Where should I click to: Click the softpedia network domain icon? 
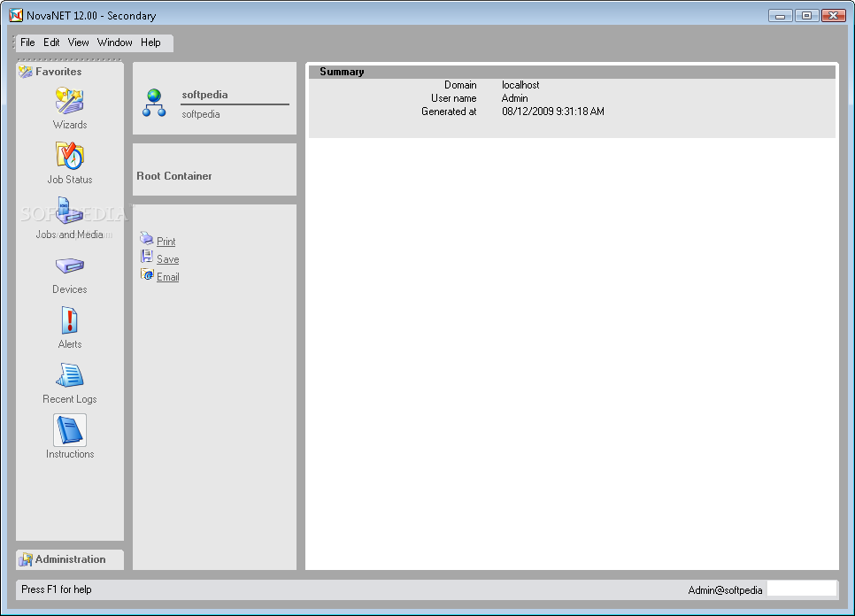154,103
